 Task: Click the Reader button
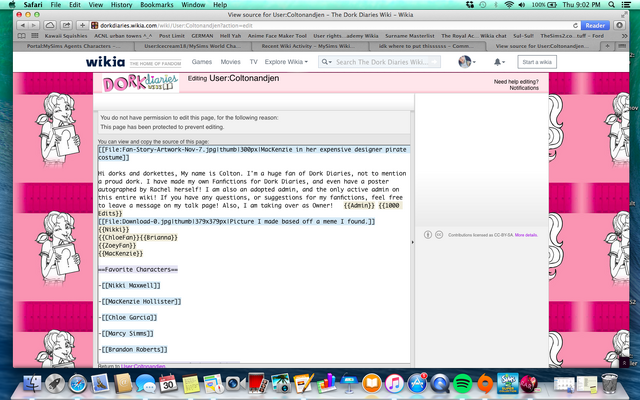tap(595, 25)
